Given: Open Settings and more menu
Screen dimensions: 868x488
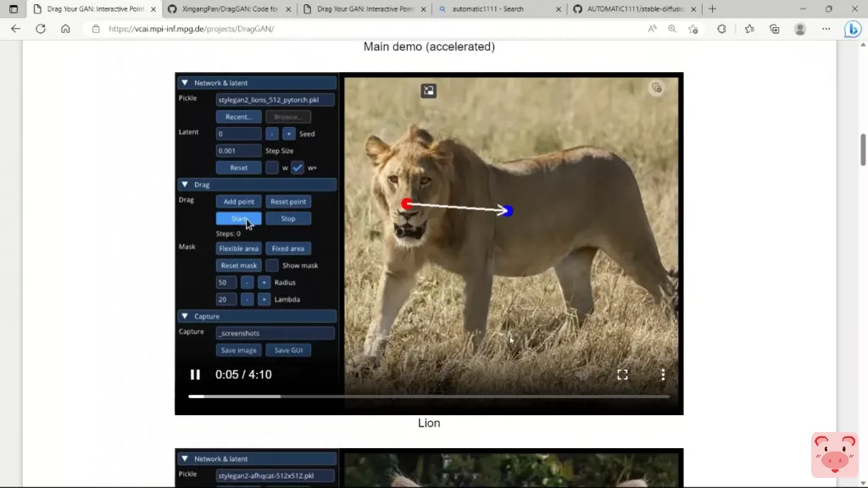Looking at the screenshot, I should (x=826, y=29).
